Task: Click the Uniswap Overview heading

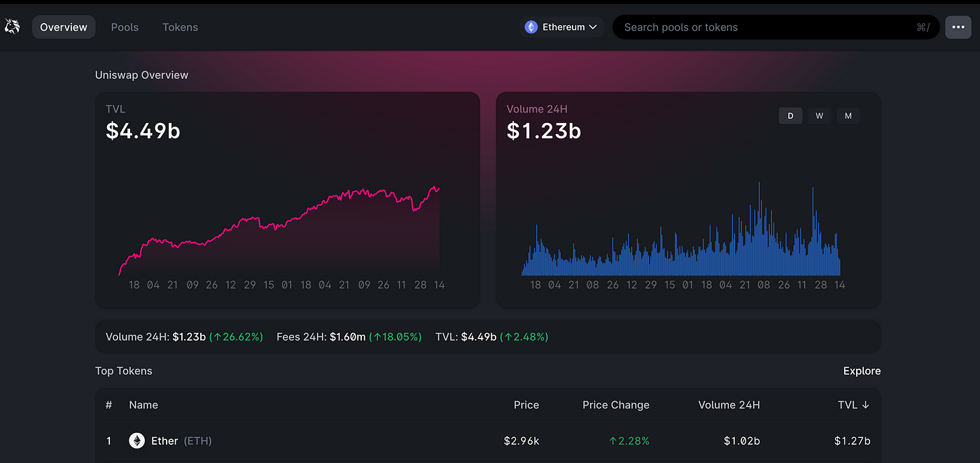Action: pyautogui.click(x=142, y=75)
